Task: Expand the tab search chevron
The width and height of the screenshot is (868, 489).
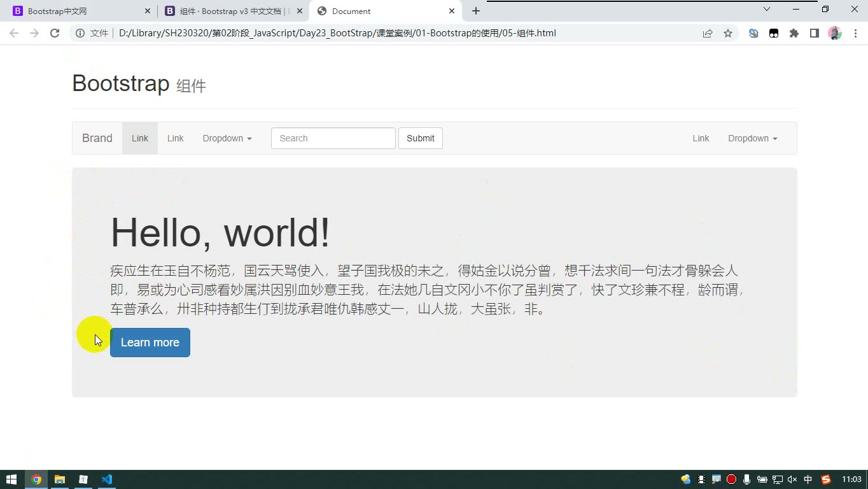Action: (767, 9)
